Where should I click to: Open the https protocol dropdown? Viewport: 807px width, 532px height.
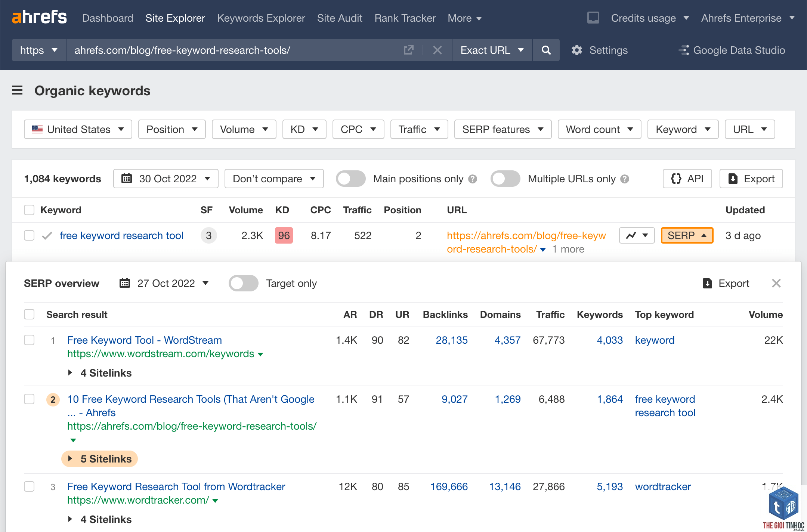tap(39, 50)
